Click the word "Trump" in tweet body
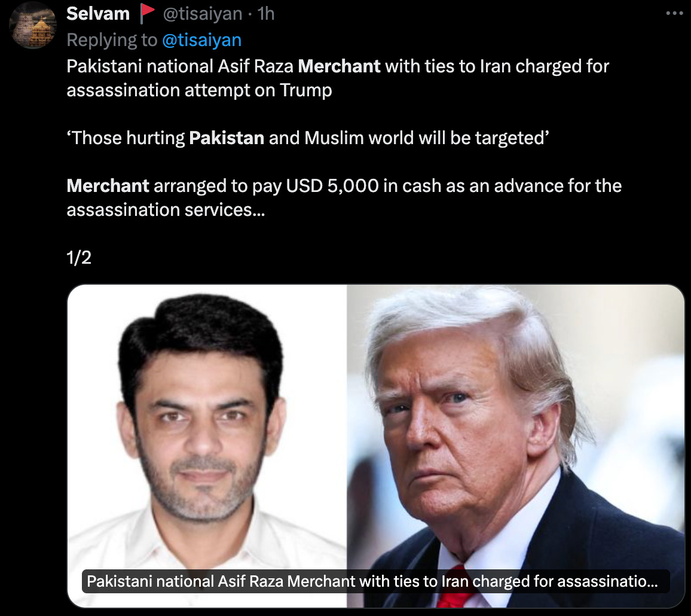Viewport: 691px width, 616px height. point(306,90)
